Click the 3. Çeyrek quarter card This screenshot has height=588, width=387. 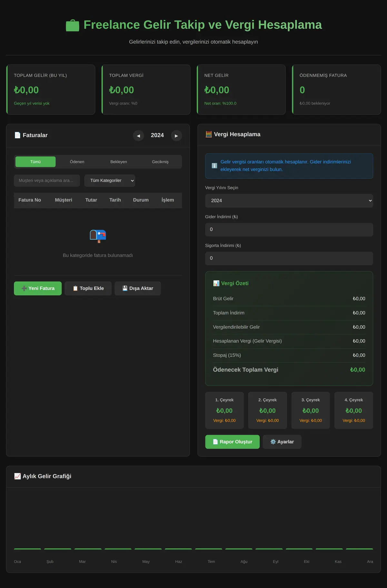pos(311,411)
